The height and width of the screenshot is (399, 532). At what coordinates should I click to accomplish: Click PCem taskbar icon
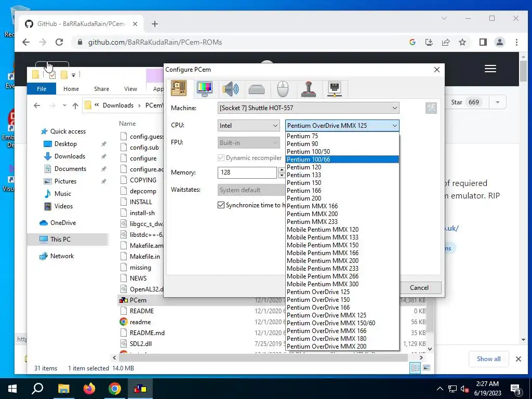(x=140, y=389)
